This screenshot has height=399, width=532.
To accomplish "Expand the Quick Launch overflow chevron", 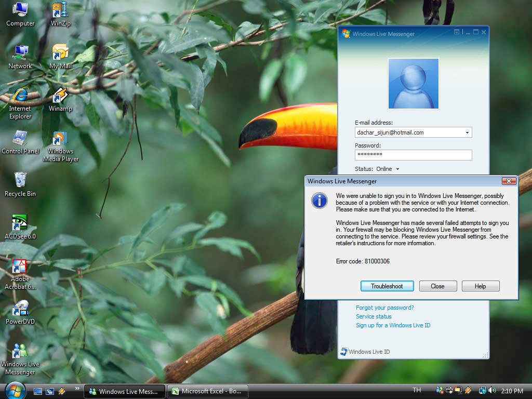I will pos(77,389).
